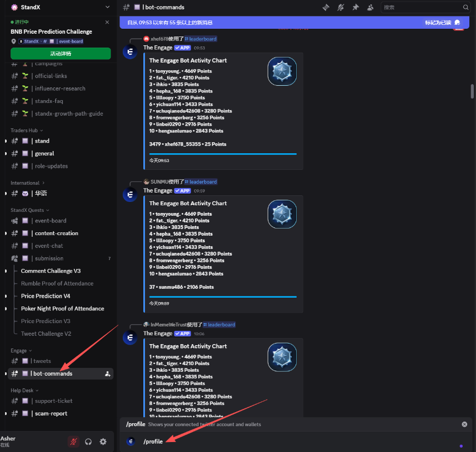Toggle deafen with the headphones icon
Screen dimensions: 476x452
(x=89, y=441)
